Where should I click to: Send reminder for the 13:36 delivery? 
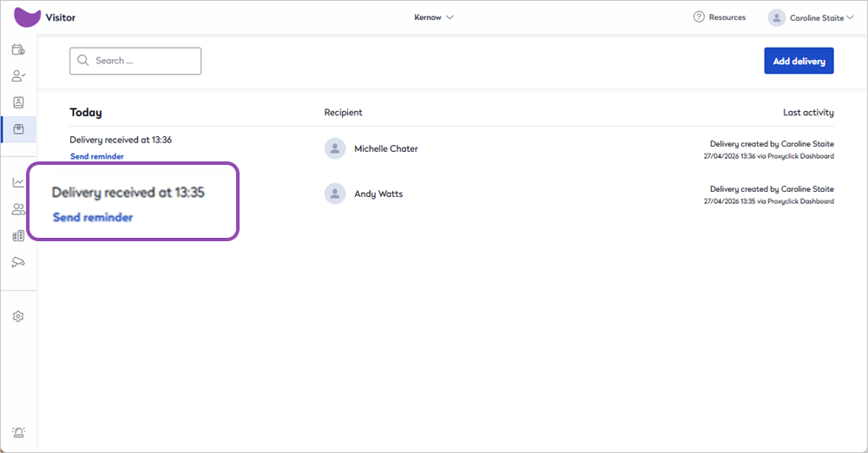(97, 157)
